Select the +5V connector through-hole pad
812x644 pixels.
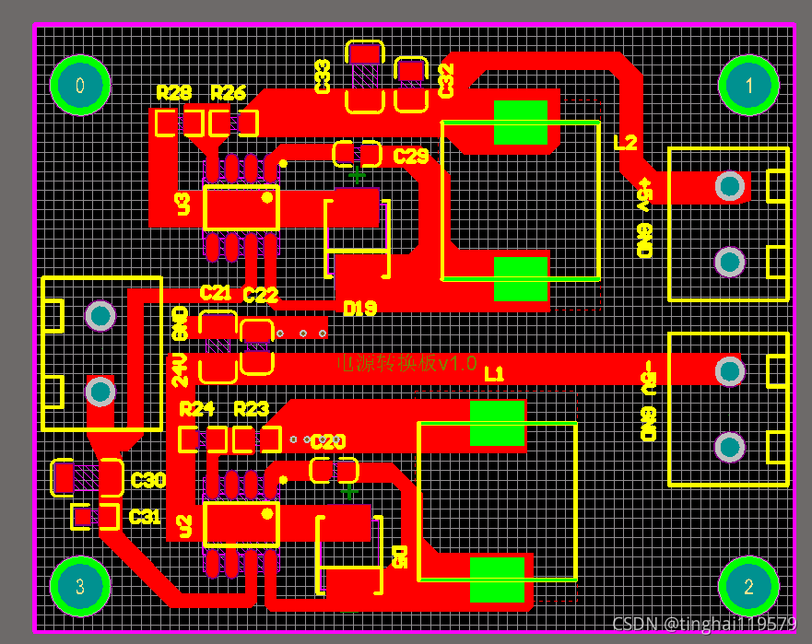(x=730, y=186)
